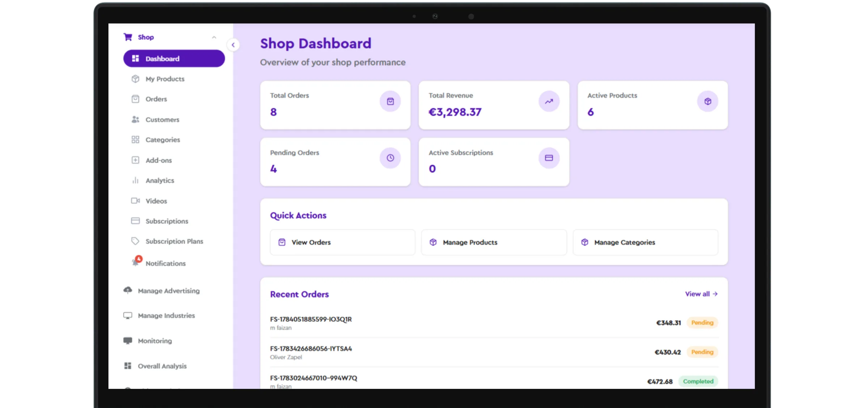Click the Manage Industries monitor icon
Viewport: 868px width, 408px height.
[x=128, y=315]
